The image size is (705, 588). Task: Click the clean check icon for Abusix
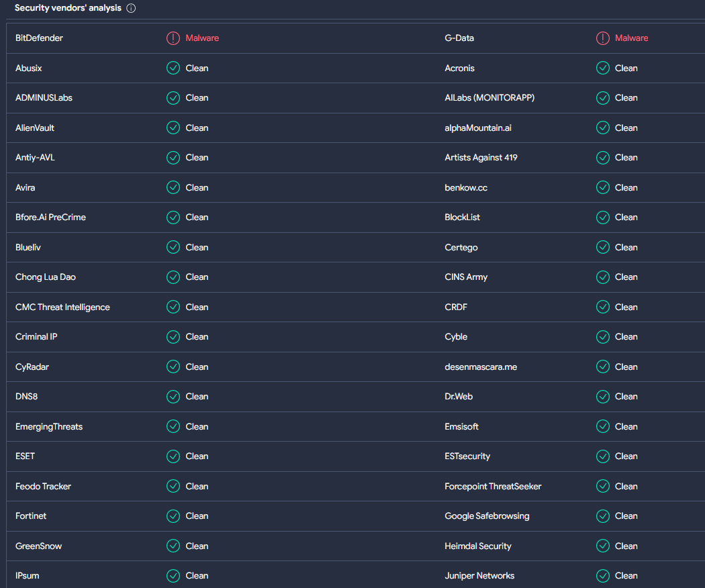coord(173,68)
